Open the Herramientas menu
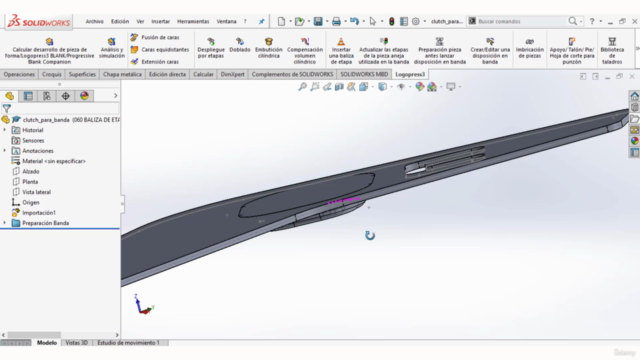640x360 pixels. coord(193,21)
